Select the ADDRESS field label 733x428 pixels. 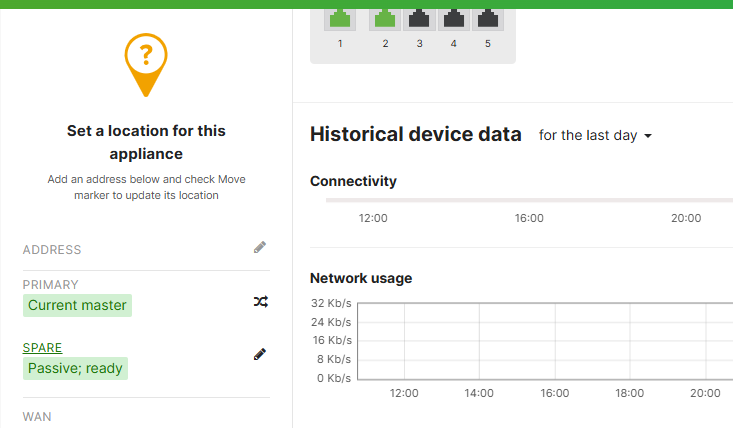[x=52, y=250]
